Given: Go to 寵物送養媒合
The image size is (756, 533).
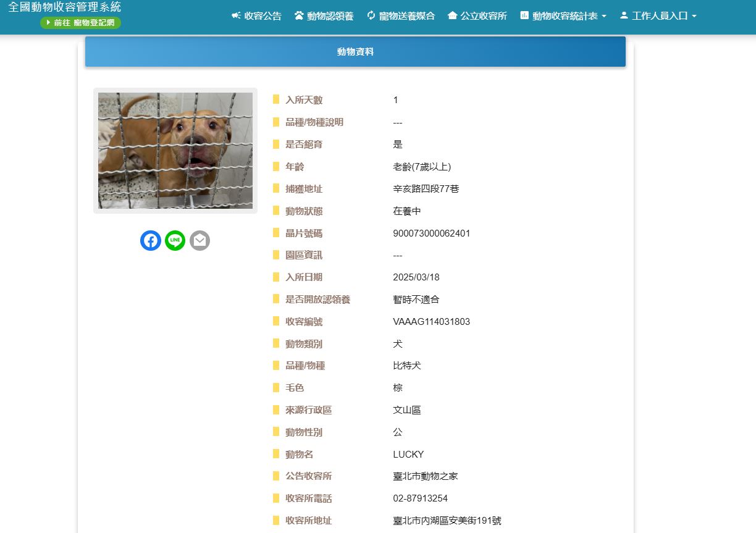Looking at the screenshot, I should (401, 15).
